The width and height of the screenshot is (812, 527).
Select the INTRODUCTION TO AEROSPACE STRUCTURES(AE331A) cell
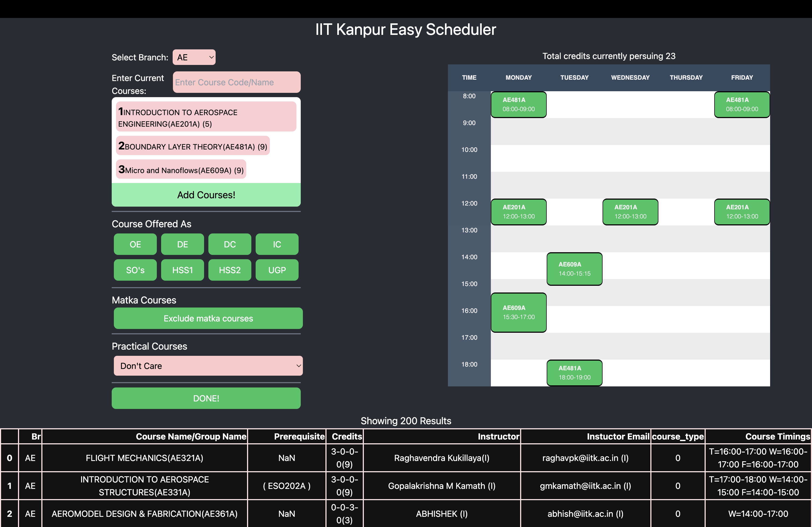click(x=145, y=486)
